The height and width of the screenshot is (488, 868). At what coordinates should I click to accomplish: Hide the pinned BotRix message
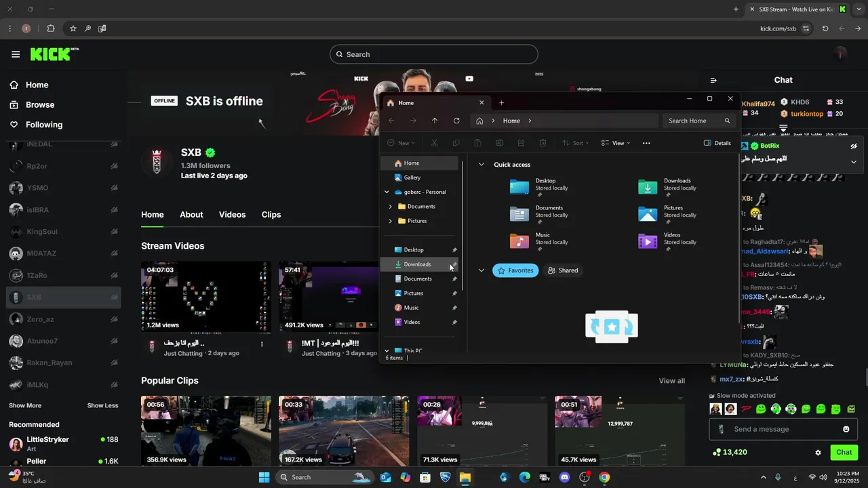853,146
